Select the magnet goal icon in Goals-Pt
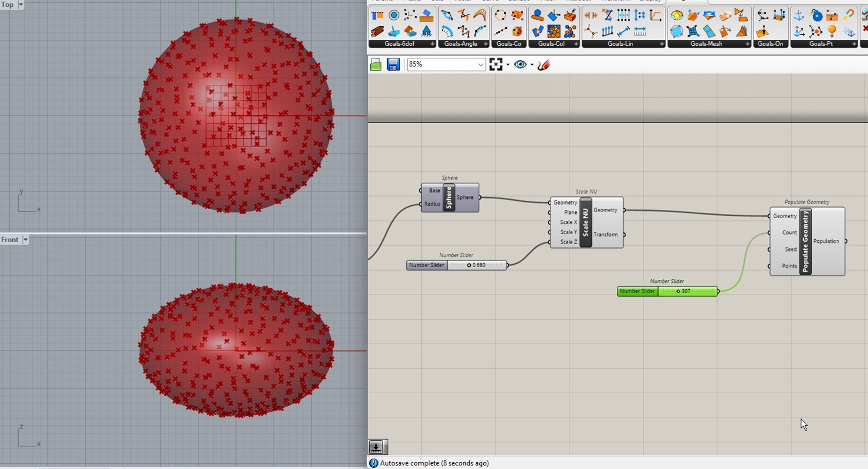 click(x=848, y=15)
